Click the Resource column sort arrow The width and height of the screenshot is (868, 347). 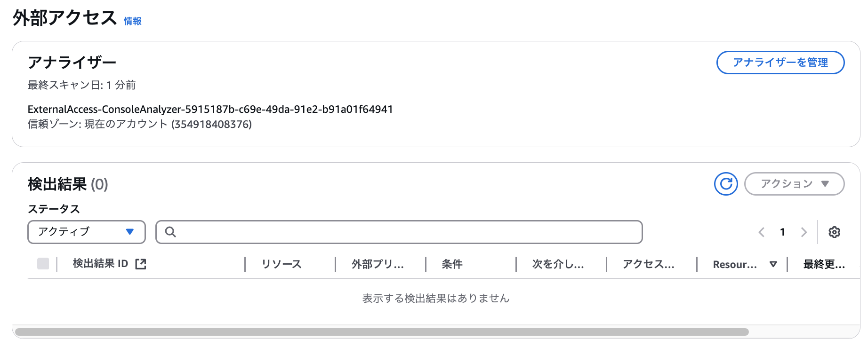[x=773, y=264]
